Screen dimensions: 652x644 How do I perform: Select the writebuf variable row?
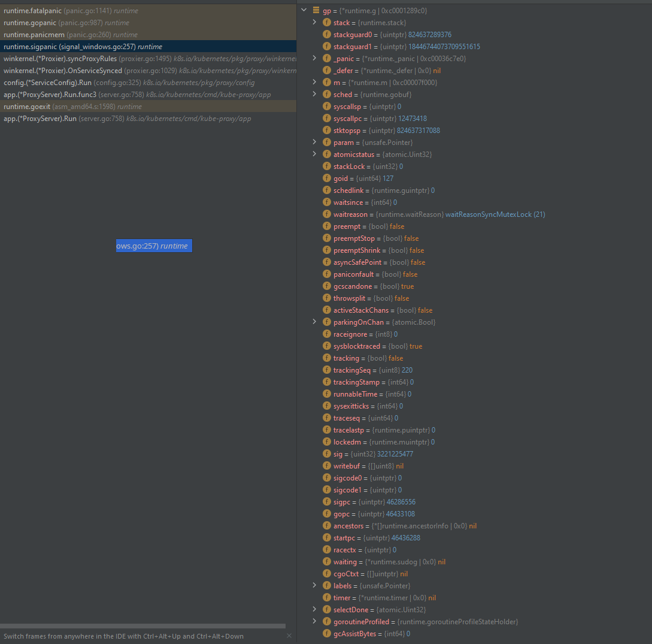click(474, 466)
